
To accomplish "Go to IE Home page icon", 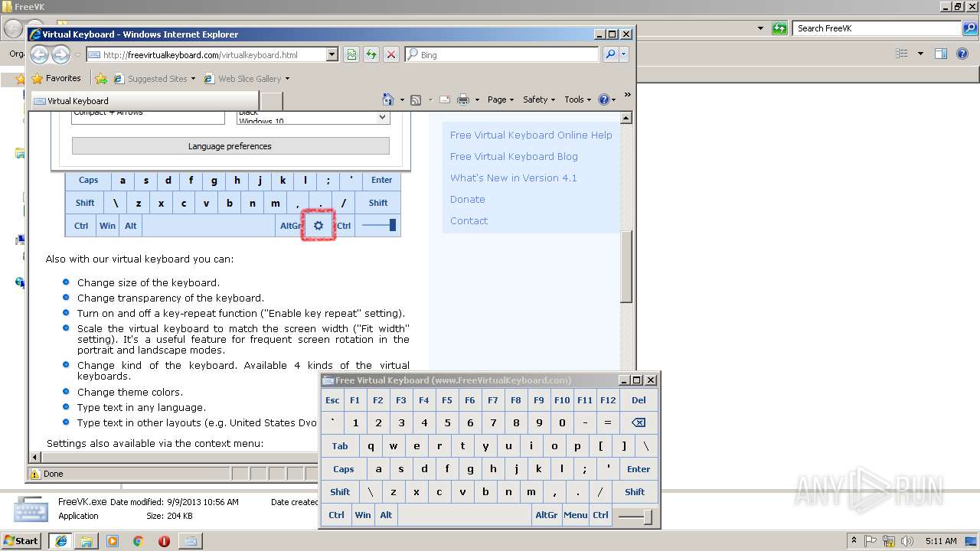I will [x=388, y=99].
